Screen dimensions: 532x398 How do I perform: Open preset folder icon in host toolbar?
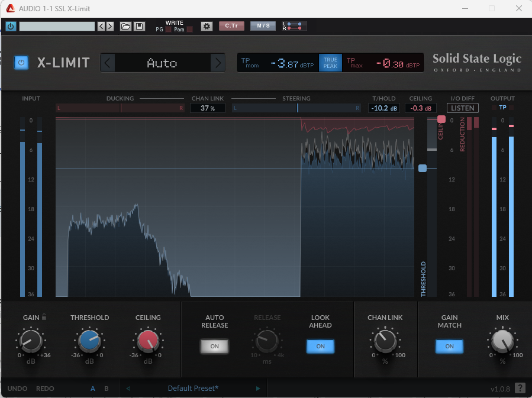click(125, 26)
